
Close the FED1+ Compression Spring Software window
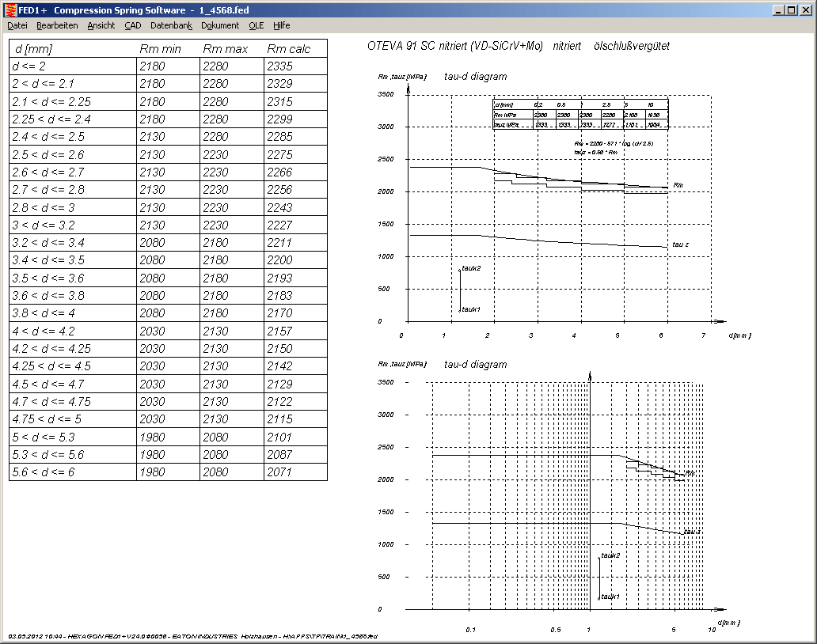[805, 9]
